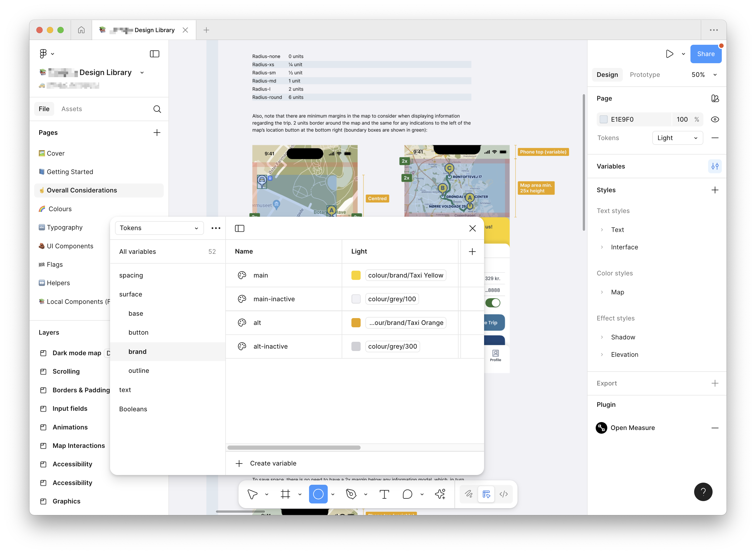
Task: Add an export setting with plus icon
Action: (x=715, y=383)
